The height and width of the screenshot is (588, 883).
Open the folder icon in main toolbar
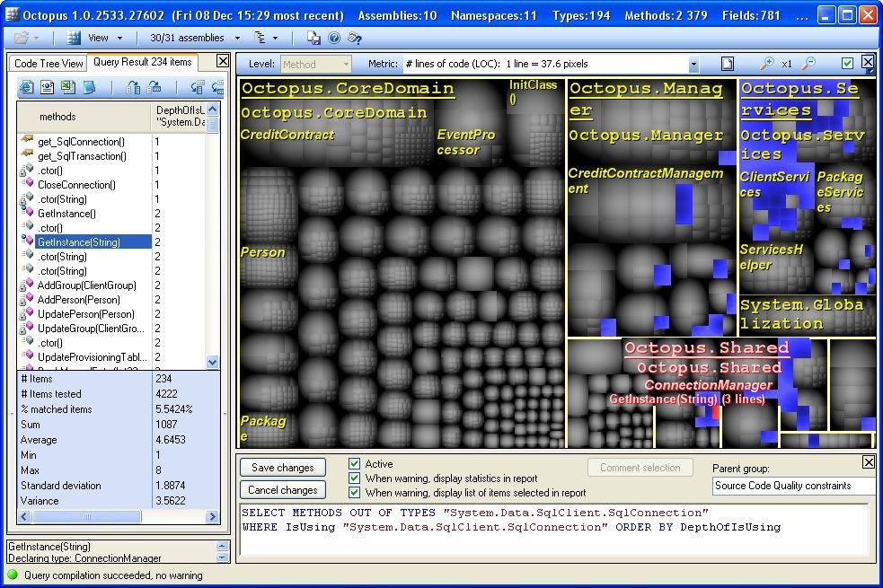tap(22, 38)
